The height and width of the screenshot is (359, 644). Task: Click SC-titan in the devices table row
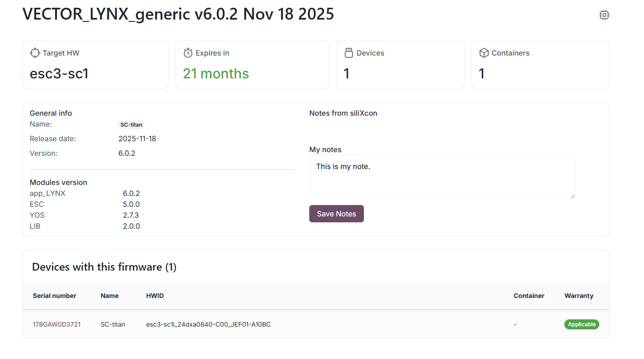pyautogui.click(x=113, y=324)
